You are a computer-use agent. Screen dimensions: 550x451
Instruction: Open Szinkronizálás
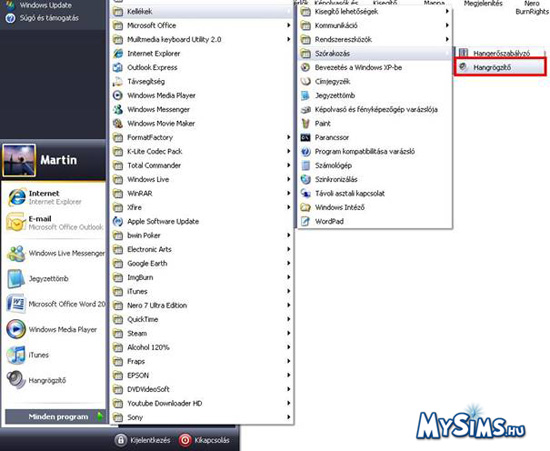(375, 179)
